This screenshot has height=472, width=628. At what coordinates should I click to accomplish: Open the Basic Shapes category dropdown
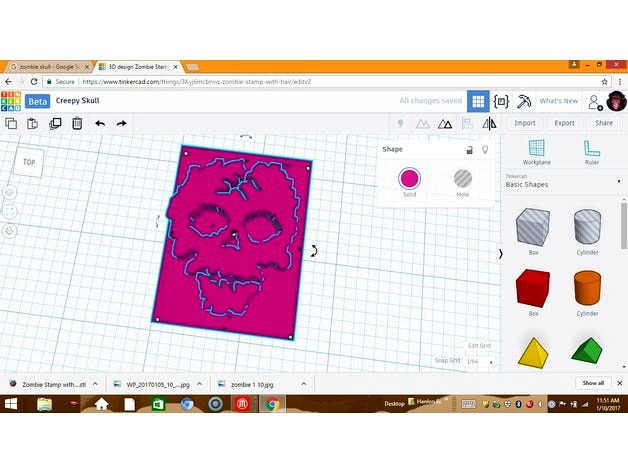565,182
